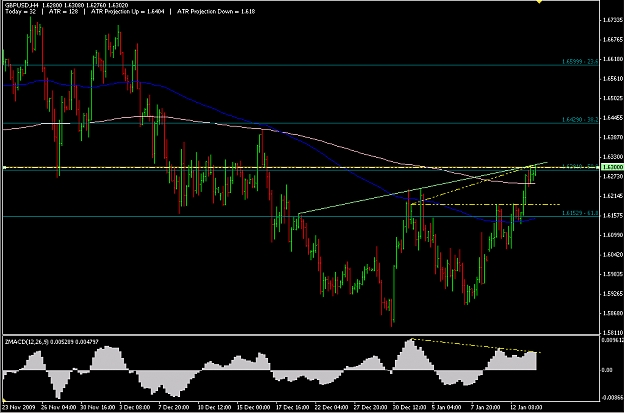
Task: Click the '30 Nov 16:00' time axis label
Action: 96,408
